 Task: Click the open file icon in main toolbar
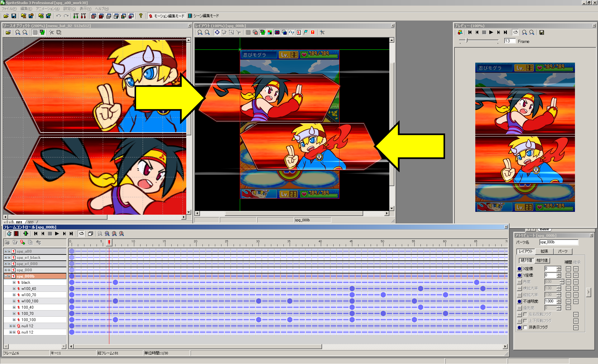pyautogui.click(x=6, y=16)
